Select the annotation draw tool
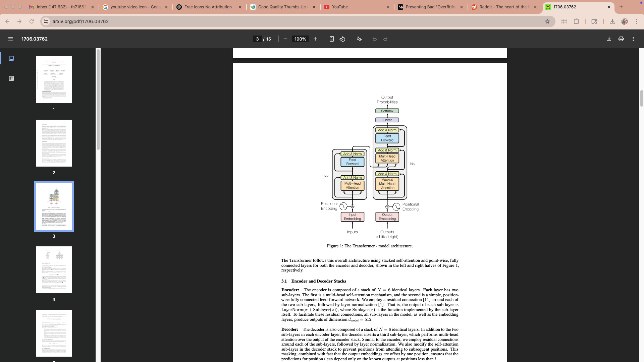The width and height of the screenshot is (644, 362). click(x=359, y=39)
